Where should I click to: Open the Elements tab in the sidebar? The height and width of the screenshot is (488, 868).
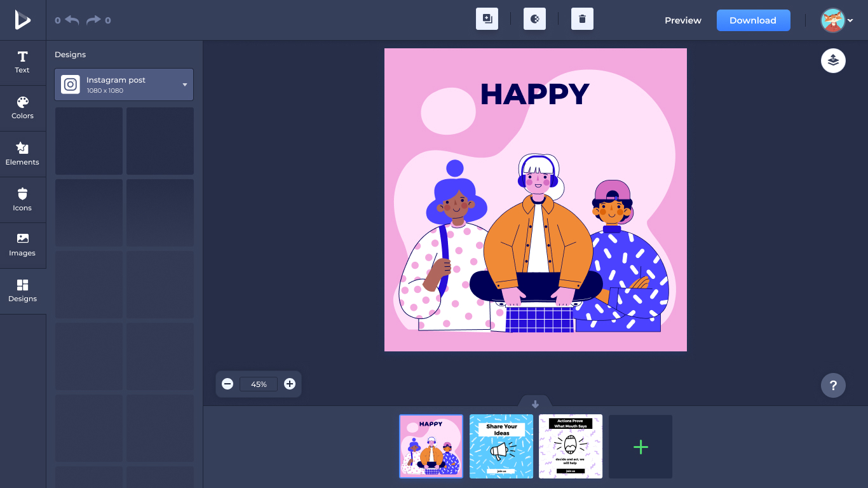22,154
